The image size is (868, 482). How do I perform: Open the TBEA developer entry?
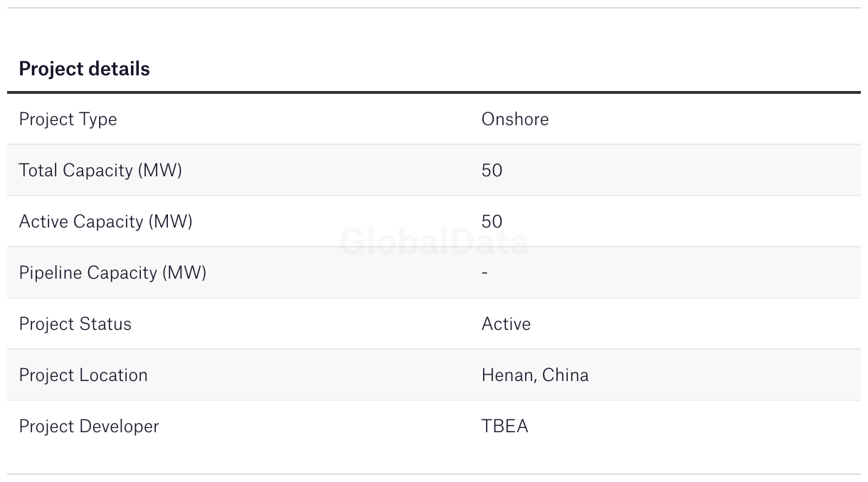coord(504,426)
